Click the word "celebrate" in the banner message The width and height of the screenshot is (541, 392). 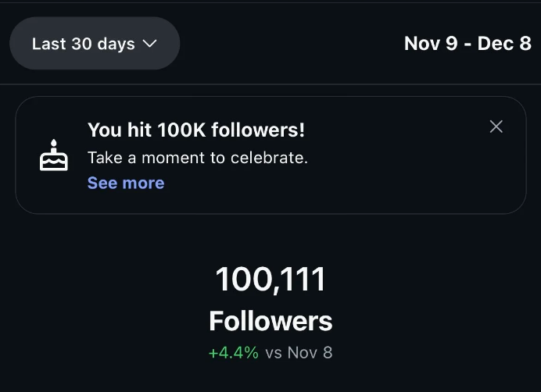267,158
